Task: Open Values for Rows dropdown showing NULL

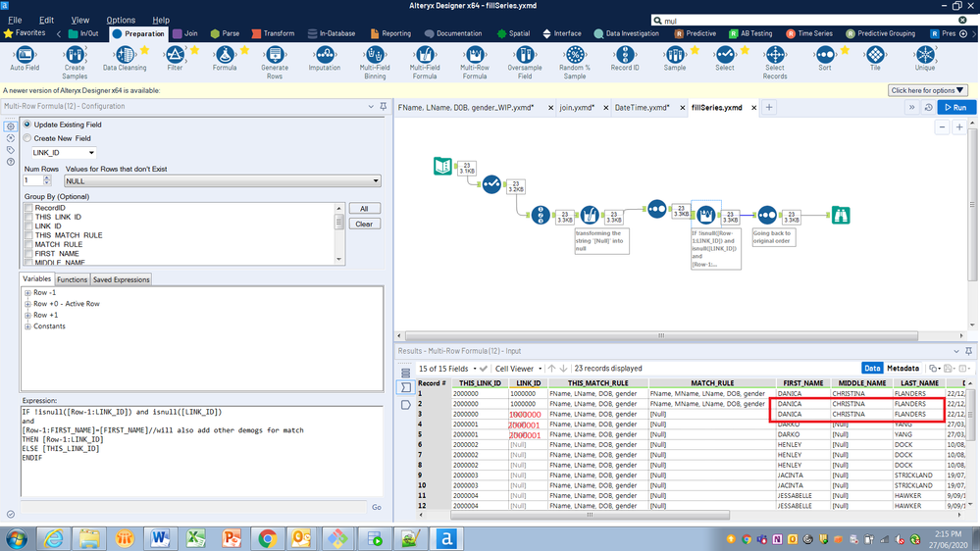Action: click(223, 181)
